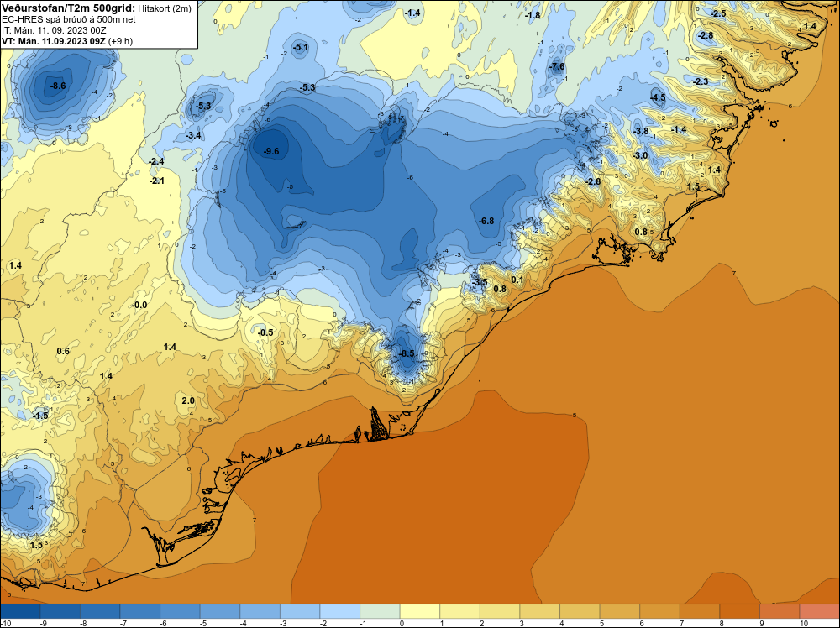Image resolution: width=840 pixels, height=628 pixels.
Task: Click the '(+9 h)' forecast offset text
Action: point(120,41)
